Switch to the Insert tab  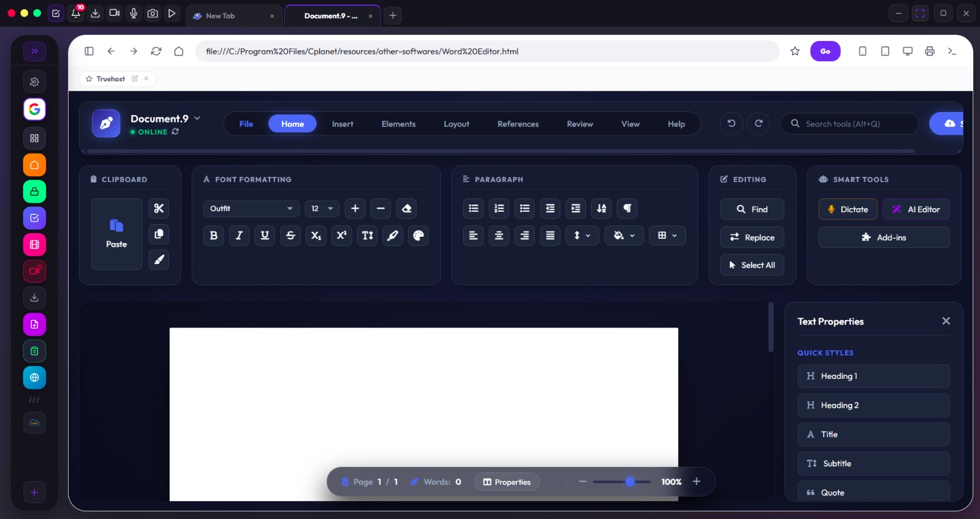(342, 124)
